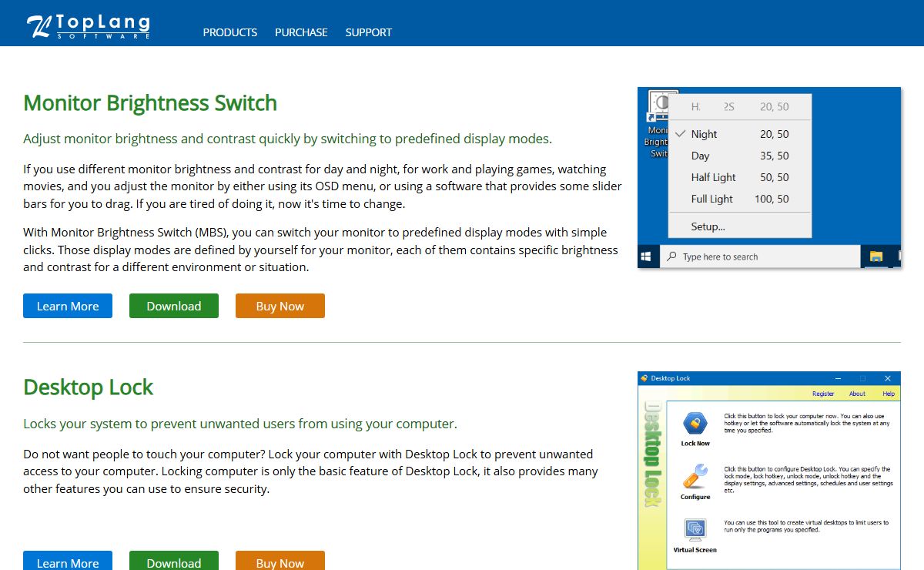Click the Desktop Lock title bar icon
924x570 pixels.
click(x=644, y=378)
